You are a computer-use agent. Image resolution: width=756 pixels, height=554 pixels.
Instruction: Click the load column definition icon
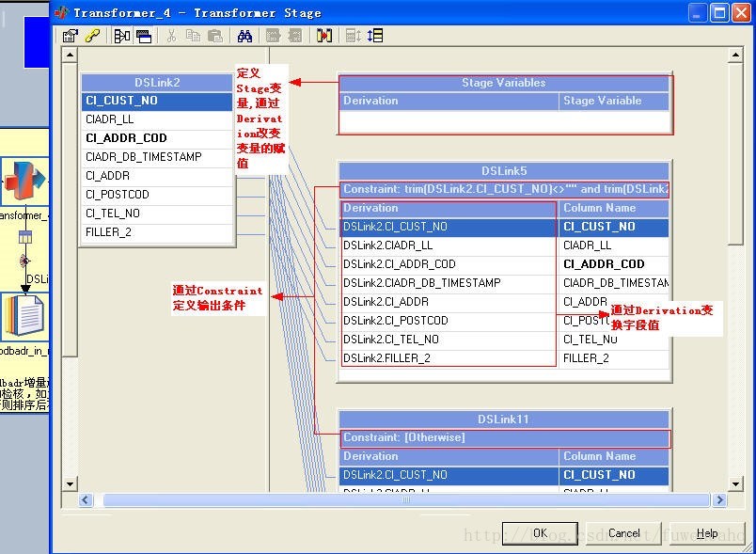click(x=273, y=36)
